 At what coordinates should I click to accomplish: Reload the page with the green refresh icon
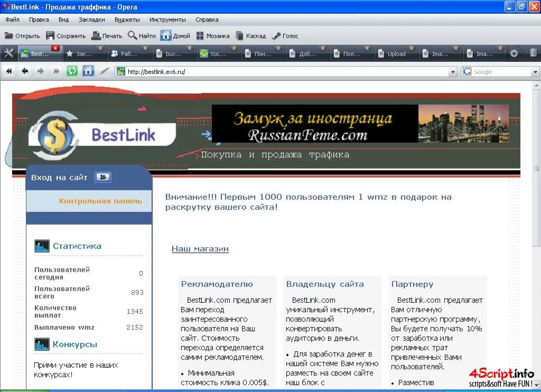click(x=72, y=70)
